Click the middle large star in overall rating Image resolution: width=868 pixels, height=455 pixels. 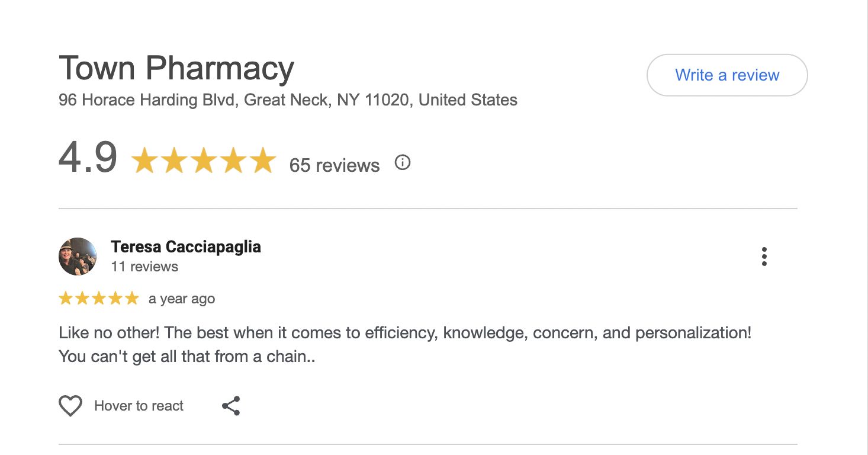click(203, 161)
